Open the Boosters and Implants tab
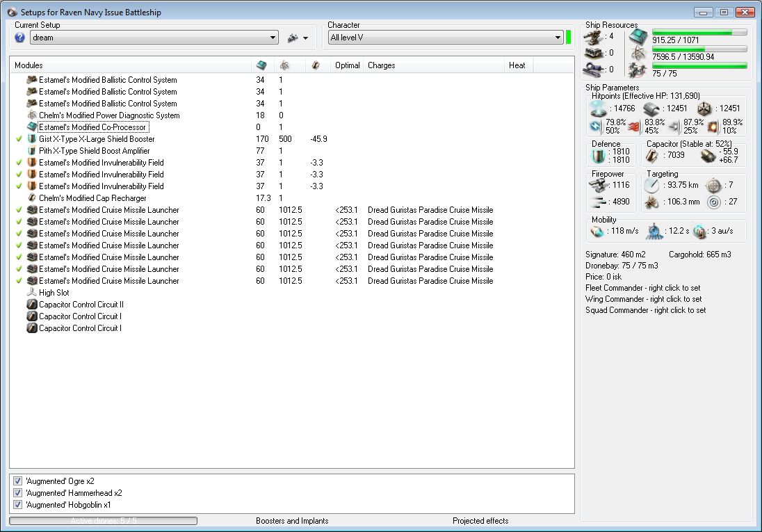762x532 pixels. 292,520
